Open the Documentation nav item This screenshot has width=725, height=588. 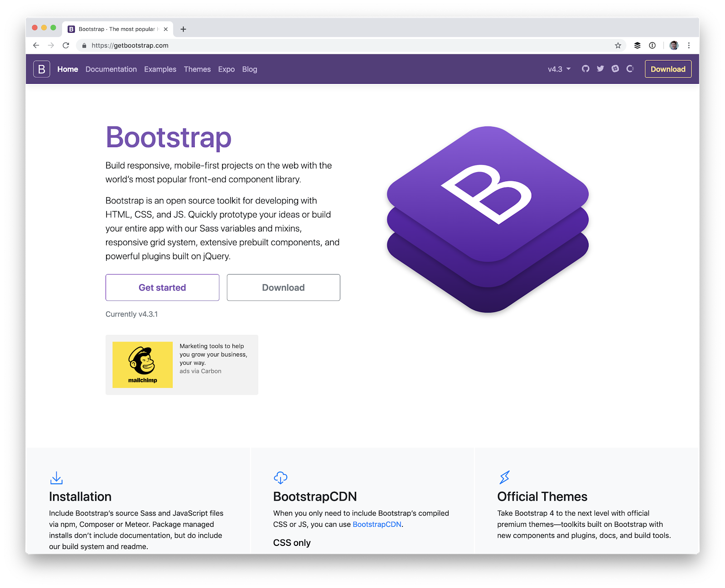[111, 69]
